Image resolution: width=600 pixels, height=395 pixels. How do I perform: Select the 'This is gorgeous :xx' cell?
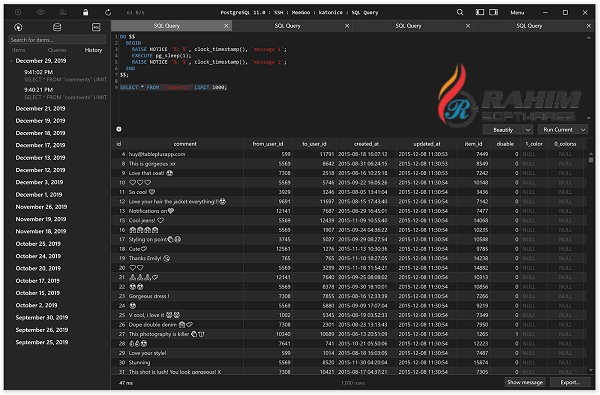click(x=185, y=164)
